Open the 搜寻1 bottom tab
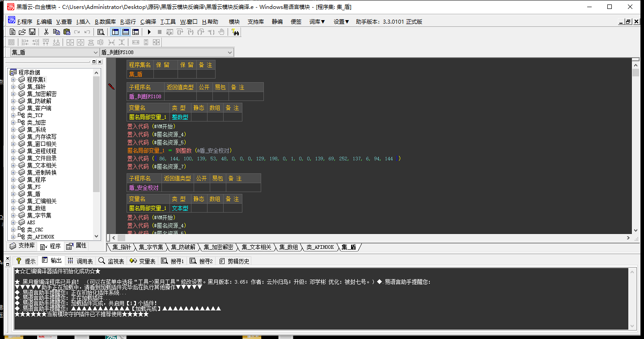This screenshot has width=644, height=339. pos(173,261)
